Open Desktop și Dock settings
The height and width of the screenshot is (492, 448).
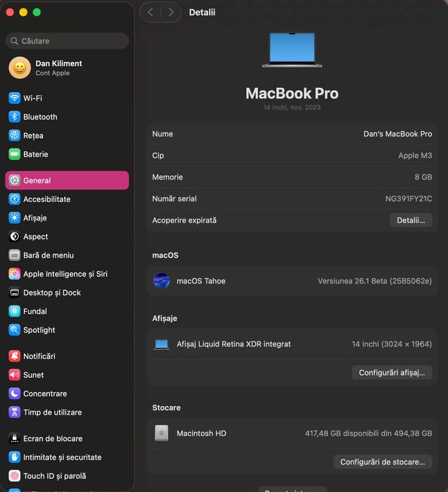click(x=67, y=293)
